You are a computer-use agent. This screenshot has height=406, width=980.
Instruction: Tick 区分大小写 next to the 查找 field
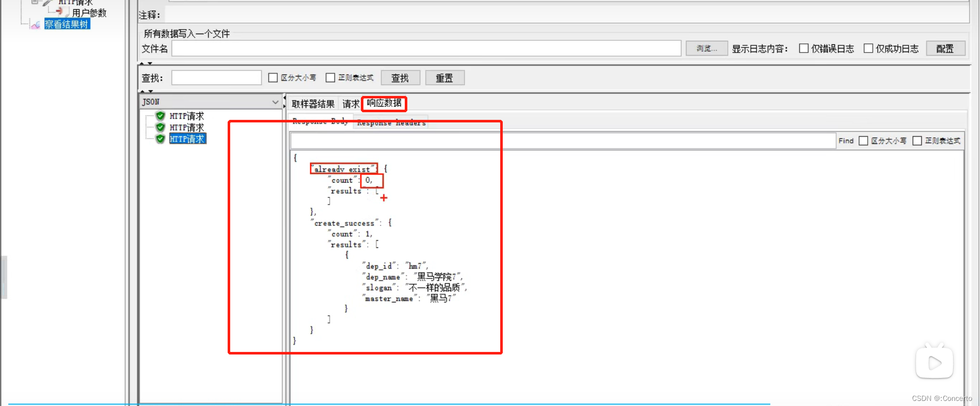(x=273, y=78)
